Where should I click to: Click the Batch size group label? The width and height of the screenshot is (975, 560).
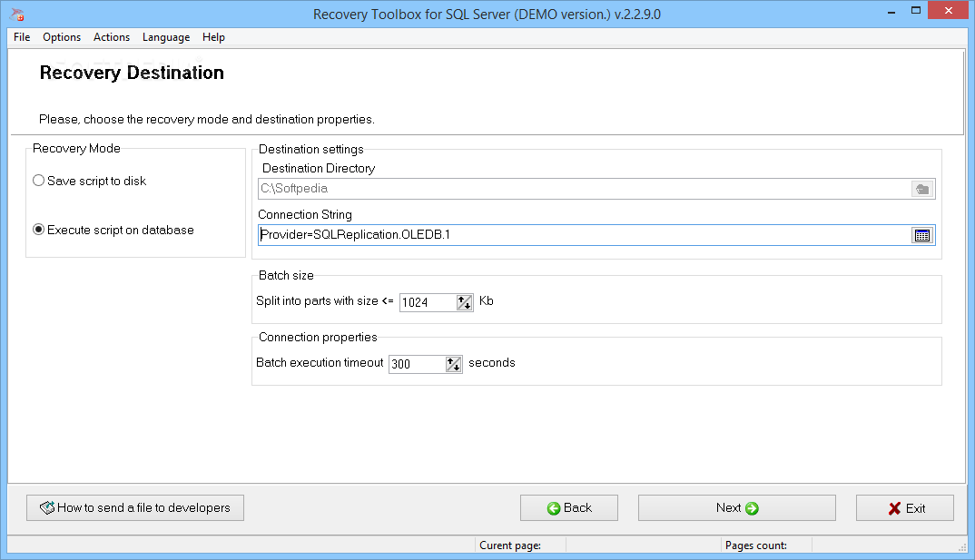(x=286, y=275)
